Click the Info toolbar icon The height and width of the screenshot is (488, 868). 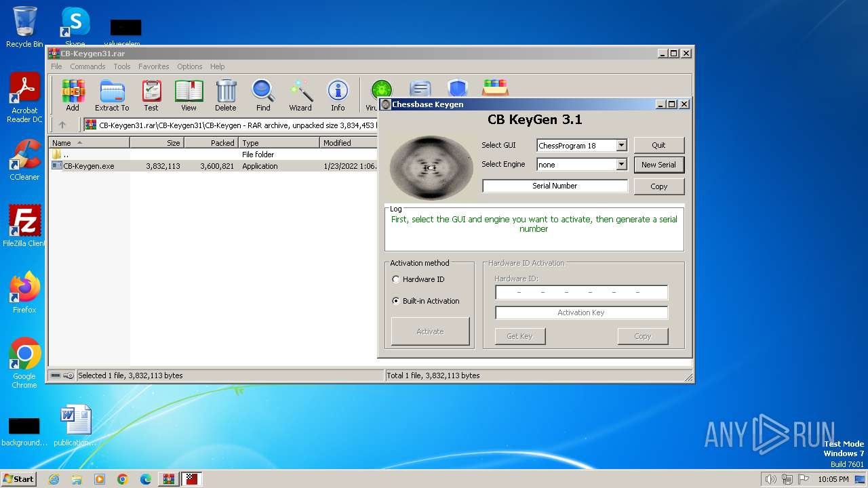(x=338, y=95)
